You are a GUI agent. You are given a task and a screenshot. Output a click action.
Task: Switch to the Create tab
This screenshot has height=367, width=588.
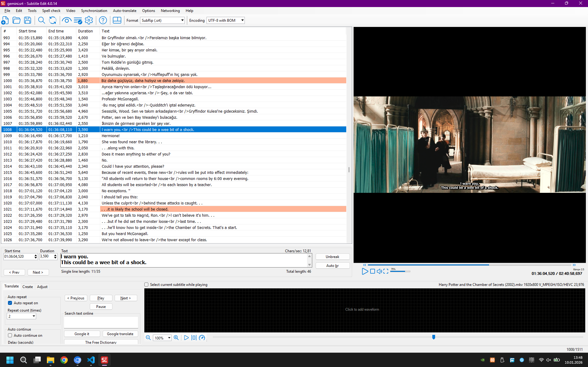pyautogui.click(x=28, y=287)
